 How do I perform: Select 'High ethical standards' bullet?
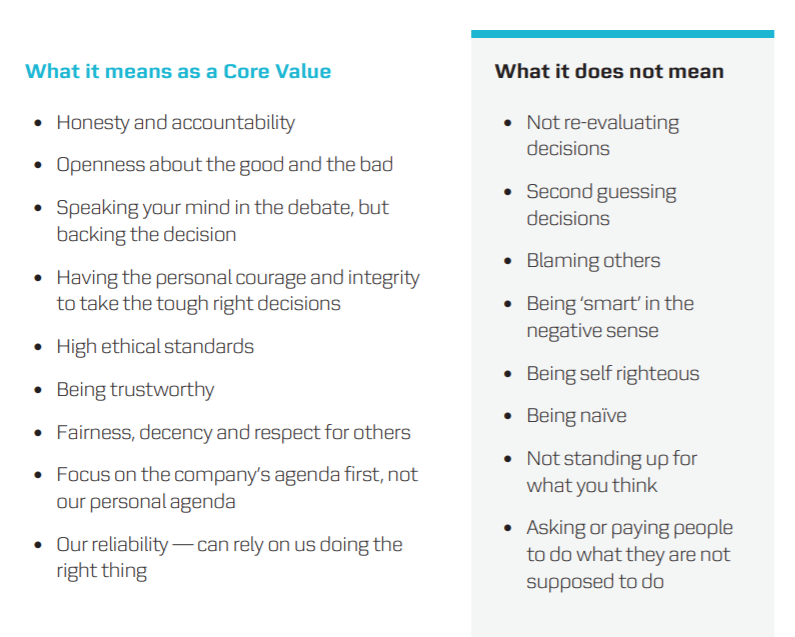[x=155, y=346]
